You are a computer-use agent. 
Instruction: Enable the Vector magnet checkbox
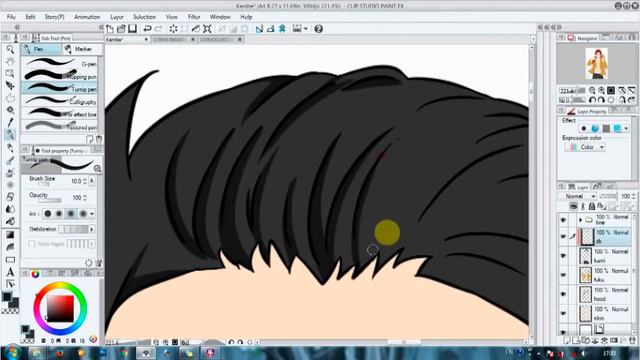click(x=31, y=244)
